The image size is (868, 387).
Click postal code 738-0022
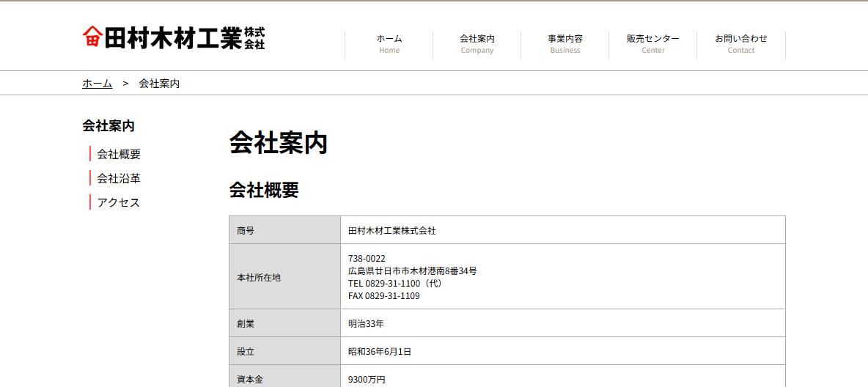click(x=367, y=259)
